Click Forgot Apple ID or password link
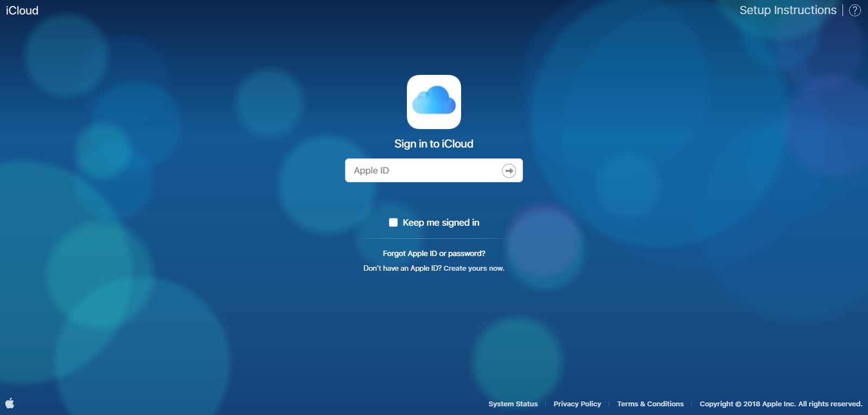The height and width of the screenshot is (415, 868). (x=434, y=253)
